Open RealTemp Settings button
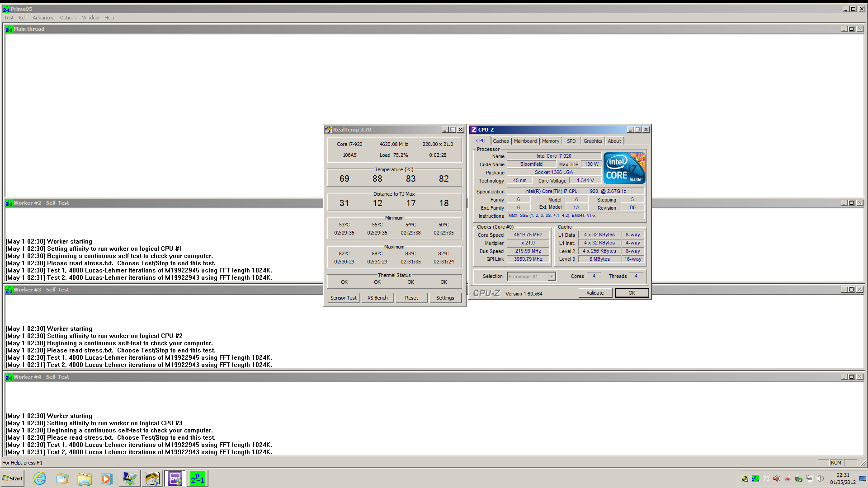 (445, 298)
